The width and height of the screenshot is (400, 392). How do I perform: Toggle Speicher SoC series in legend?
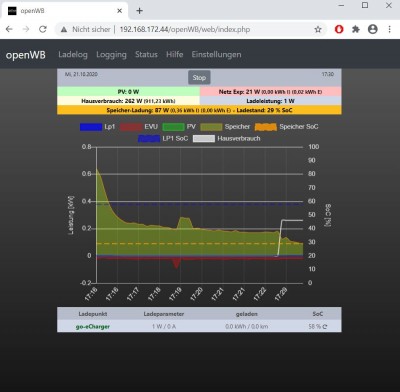click(x=287, y=127)
